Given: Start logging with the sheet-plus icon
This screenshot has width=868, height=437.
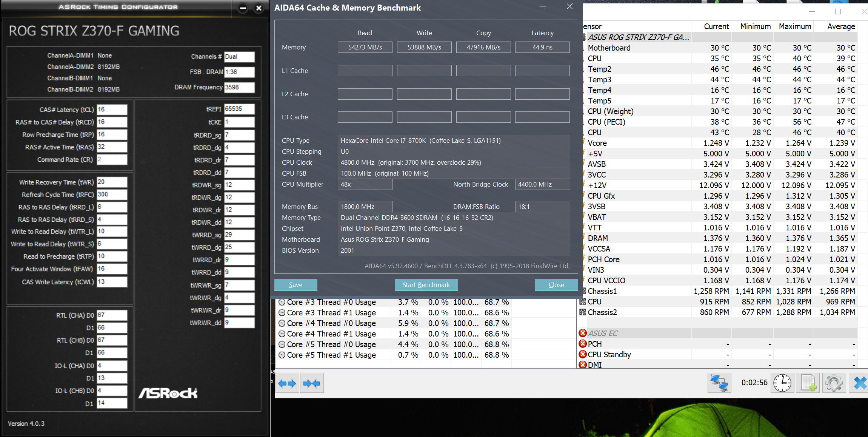Looking at the screenshot, I should 808,383.
